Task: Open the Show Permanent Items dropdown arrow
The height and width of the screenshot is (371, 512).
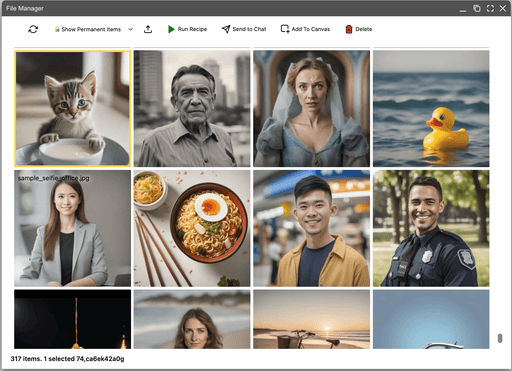Action: click(x=131, y=29)
